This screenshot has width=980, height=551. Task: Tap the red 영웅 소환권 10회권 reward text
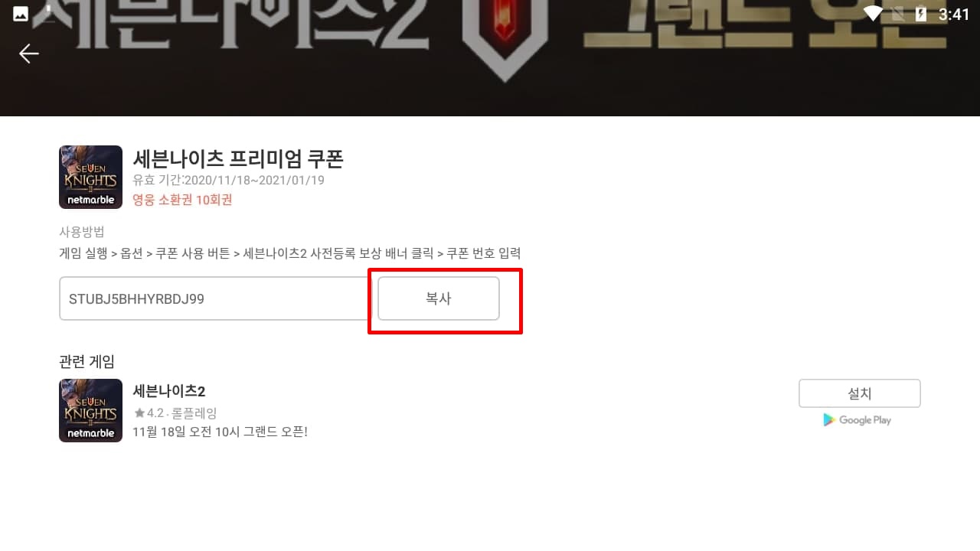coord(182,200)
